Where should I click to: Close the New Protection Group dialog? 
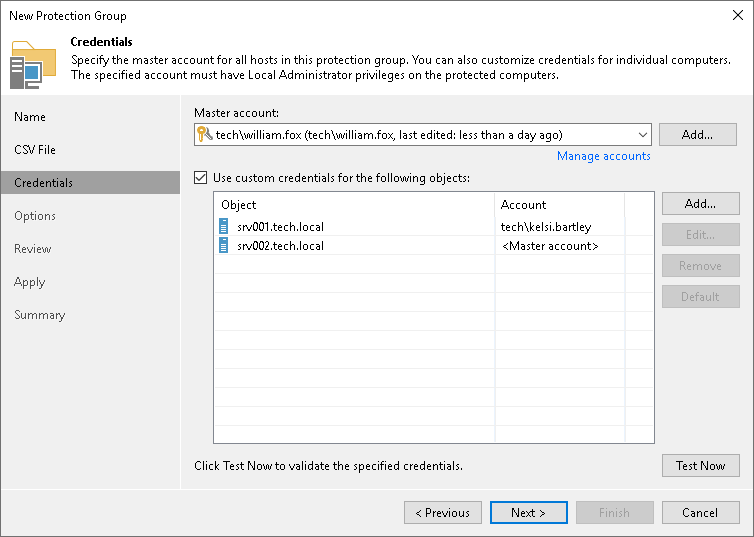[x=738, y=15]
